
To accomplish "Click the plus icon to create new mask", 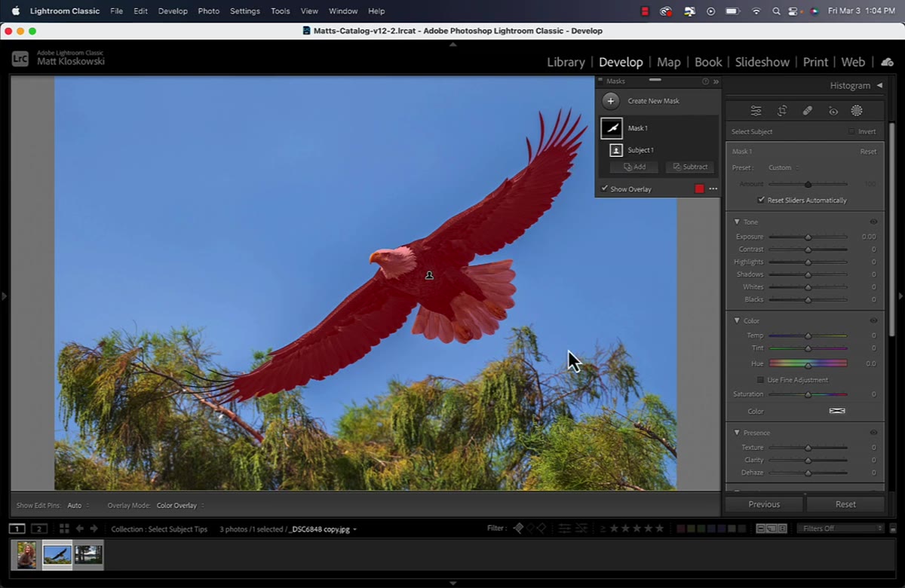I will pos(611,101).
